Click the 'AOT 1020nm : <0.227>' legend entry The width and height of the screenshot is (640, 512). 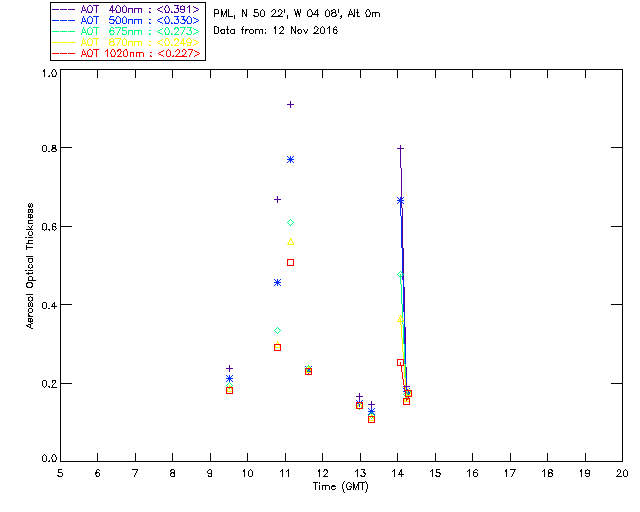(x=127, y=53)
